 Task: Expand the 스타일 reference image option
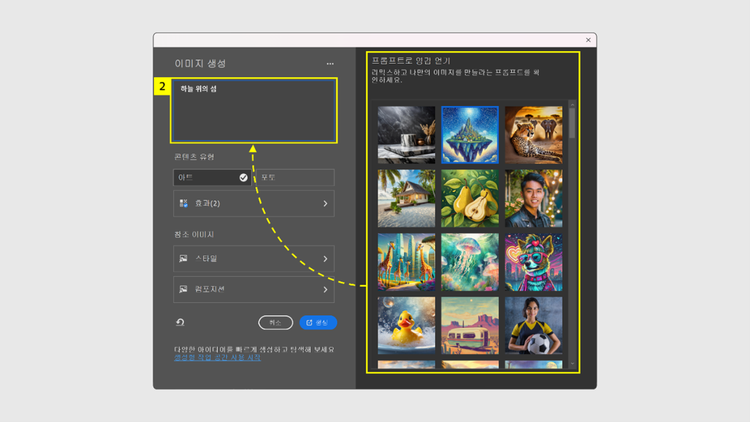pos(254,259)
